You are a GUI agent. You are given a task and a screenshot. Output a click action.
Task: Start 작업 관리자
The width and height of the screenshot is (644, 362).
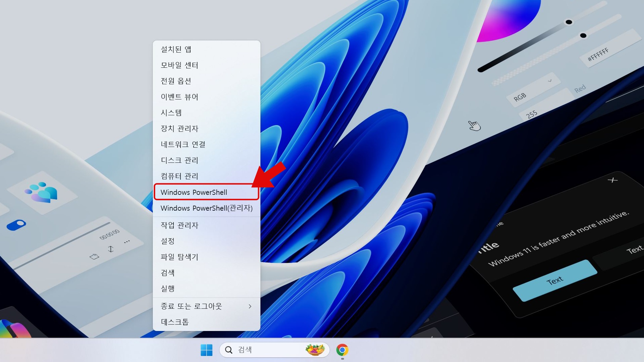click(179, 225)
